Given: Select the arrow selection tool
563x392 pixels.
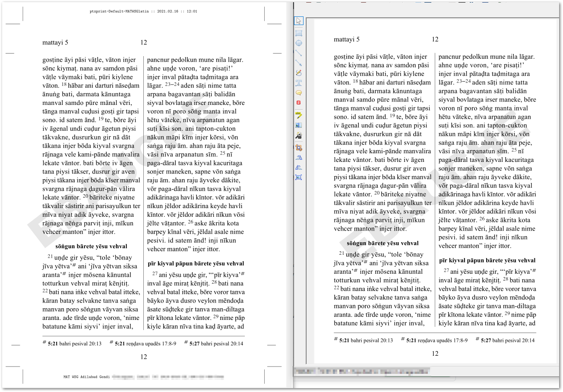Looking at the screenshot, I should [x=298, y=20].
